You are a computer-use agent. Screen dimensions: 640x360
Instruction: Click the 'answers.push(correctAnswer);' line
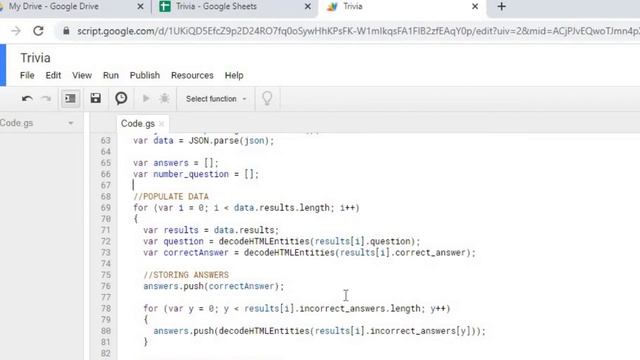click(x=213, y=286)
